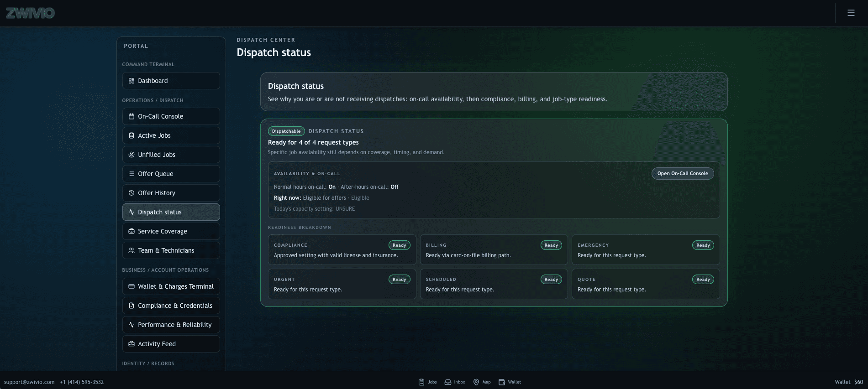Click the Compliance Ready badge
Viewport: 868px width, 389px height.
pos(399,245)
